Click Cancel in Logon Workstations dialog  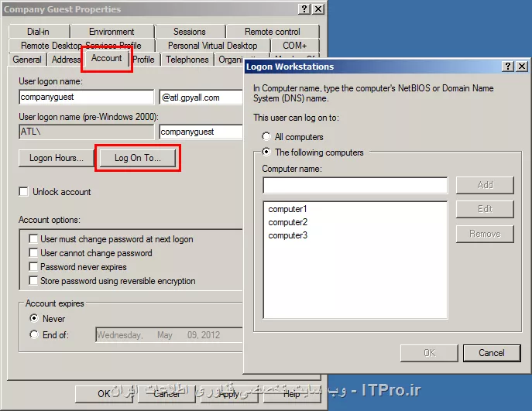492,353
